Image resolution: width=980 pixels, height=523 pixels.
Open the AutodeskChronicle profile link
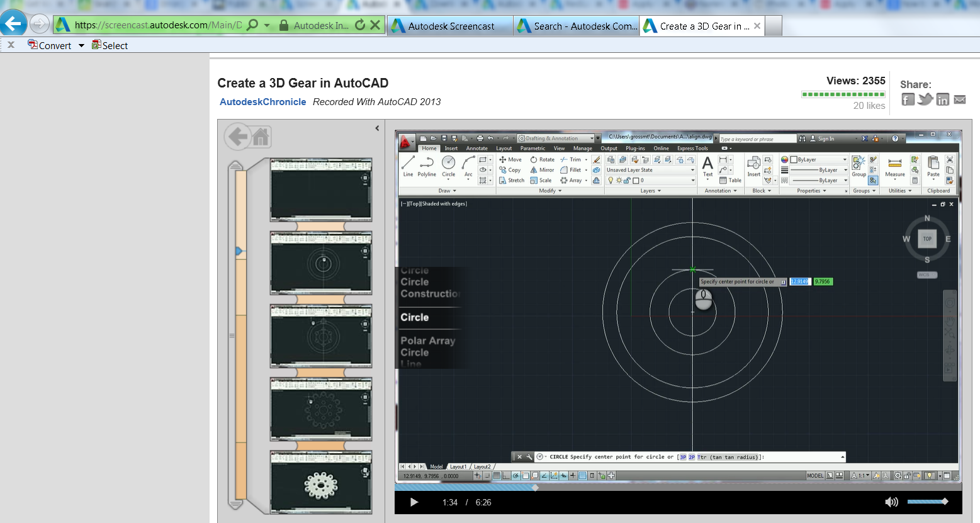[262, 101]
